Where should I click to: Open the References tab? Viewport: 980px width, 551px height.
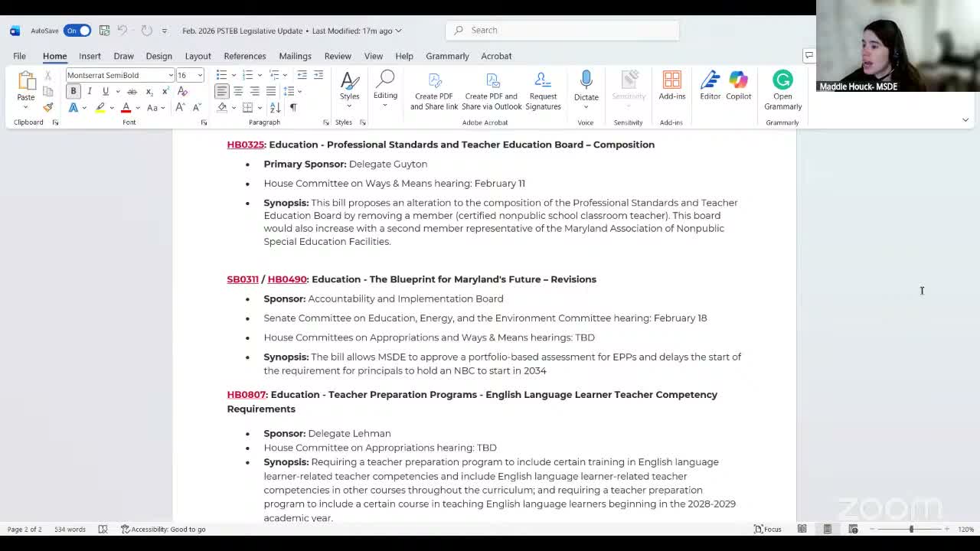click(x=245, y=56)
